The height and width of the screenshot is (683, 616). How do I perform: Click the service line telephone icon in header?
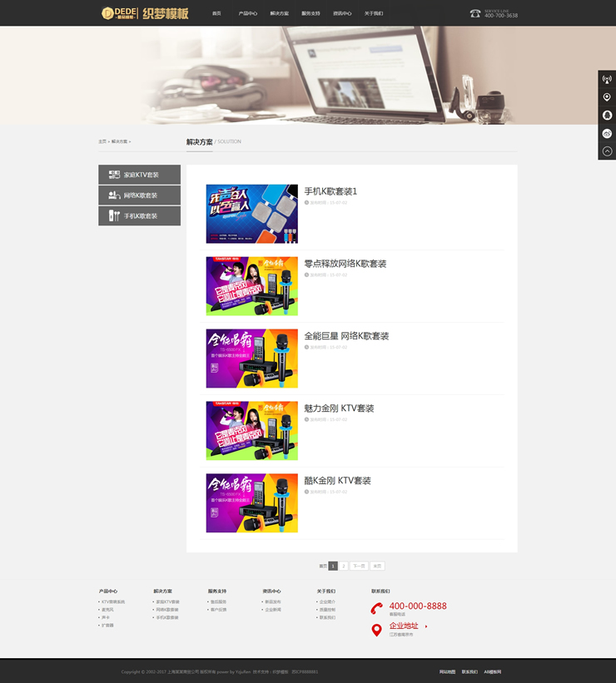(x=475, y=13)
